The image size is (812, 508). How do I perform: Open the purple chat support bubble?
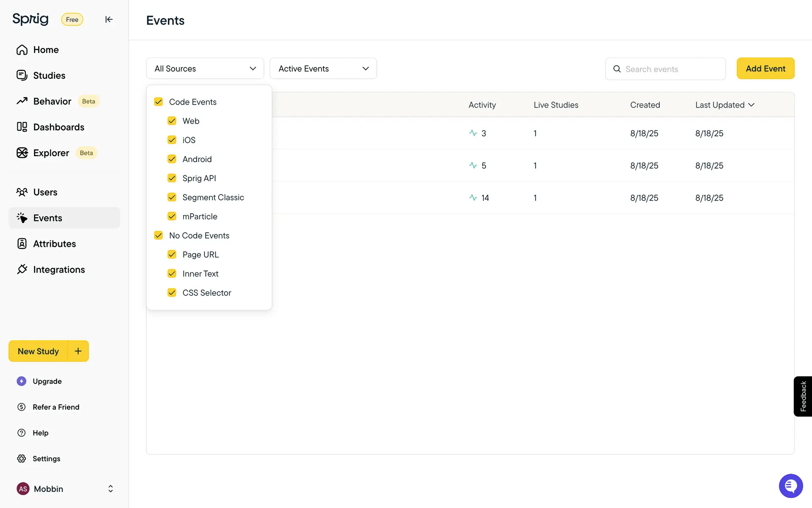[790, 486]
